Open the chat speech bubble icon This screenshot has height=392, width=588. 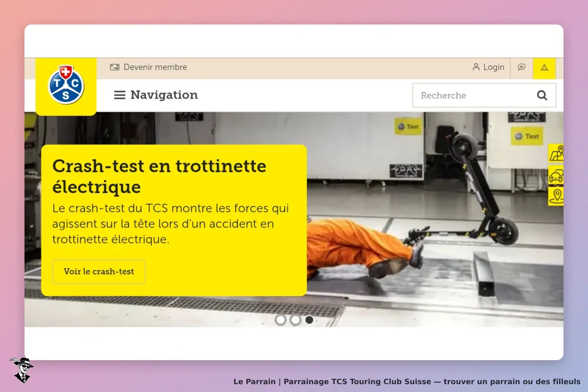pyautogui.click(x=521, y=67)
